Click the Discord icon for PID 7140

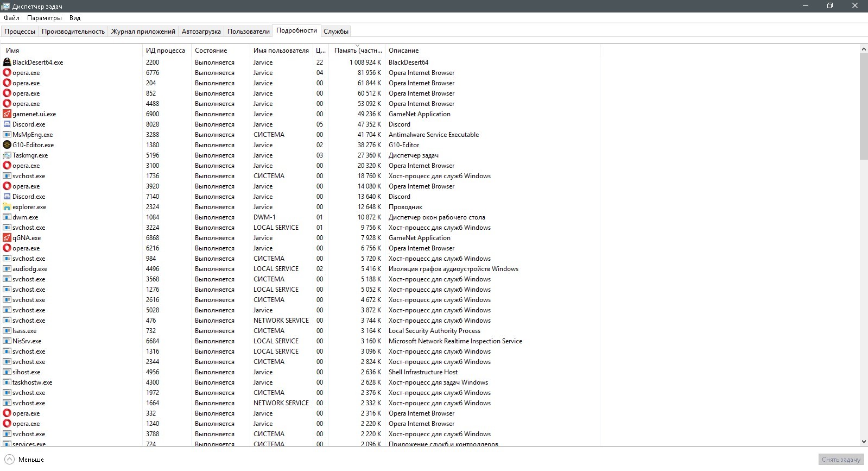pos(7,196)
